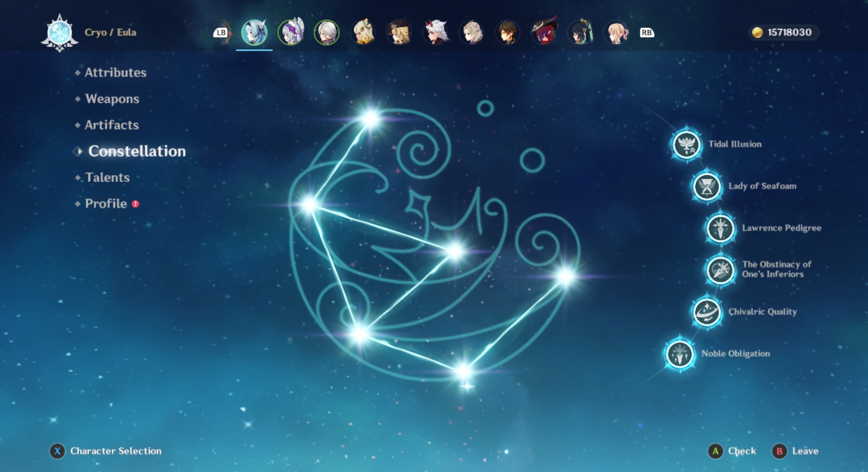Click the Mora coin icon

pos(757,33)
